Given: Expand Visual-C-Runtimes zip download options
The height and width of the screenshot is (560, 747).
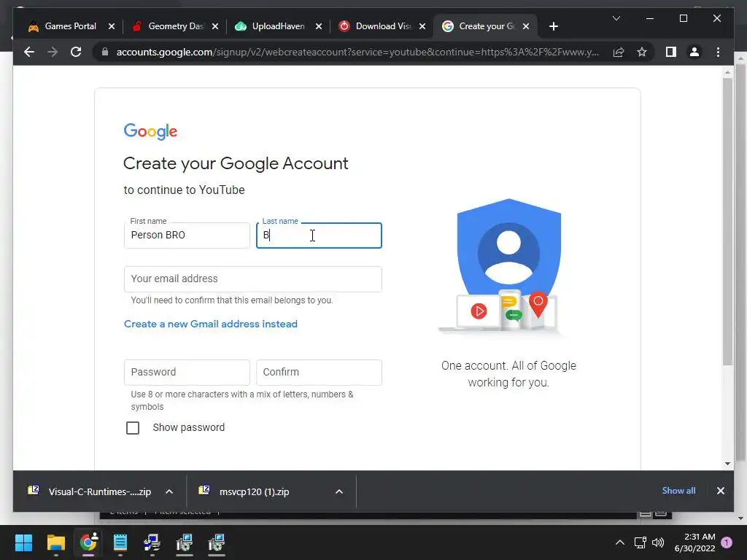Looking at the screenshot, I should point(169,491).
